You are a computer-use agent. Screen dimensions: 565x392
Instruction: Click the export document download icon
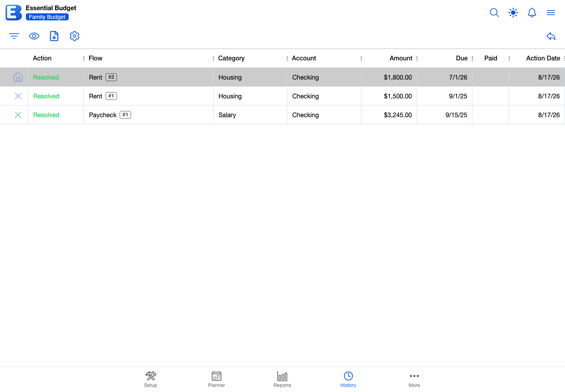pos(54,36)
